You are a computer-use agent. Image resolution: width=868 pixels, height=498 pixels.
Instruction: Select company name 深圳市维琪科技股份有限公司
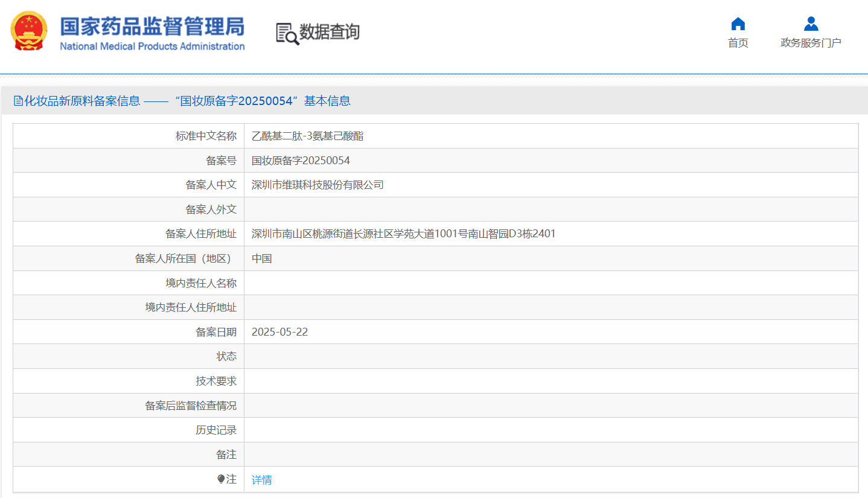pos(318,185)
